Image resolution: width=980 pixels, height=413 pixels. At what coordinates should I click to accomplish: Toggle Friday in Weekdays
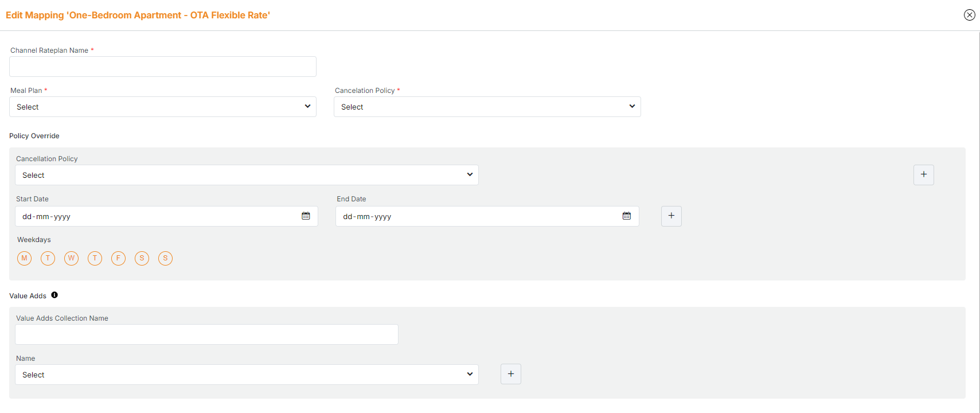pyautogui.click(x=118, y=258)
